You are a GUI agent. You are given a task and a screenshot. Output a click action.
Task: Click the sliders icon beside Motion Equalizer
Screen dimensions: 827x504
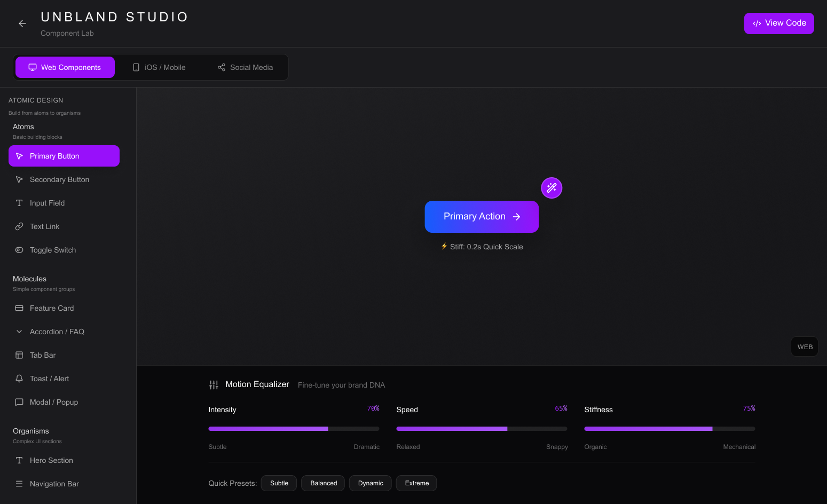214,385
